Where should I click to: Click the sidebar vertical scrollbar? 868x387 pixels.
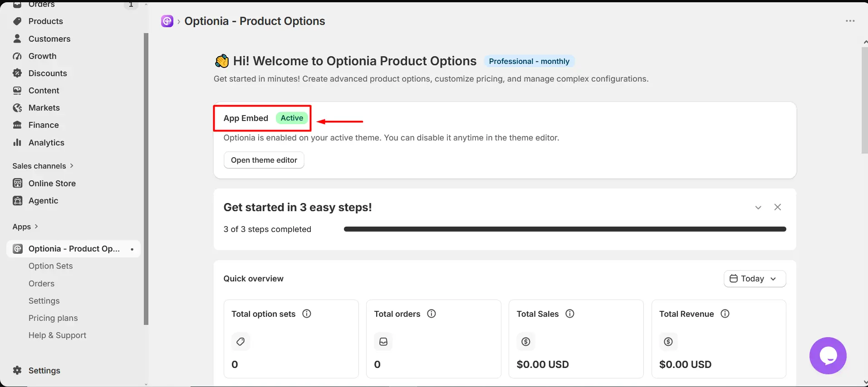point(146,179)
